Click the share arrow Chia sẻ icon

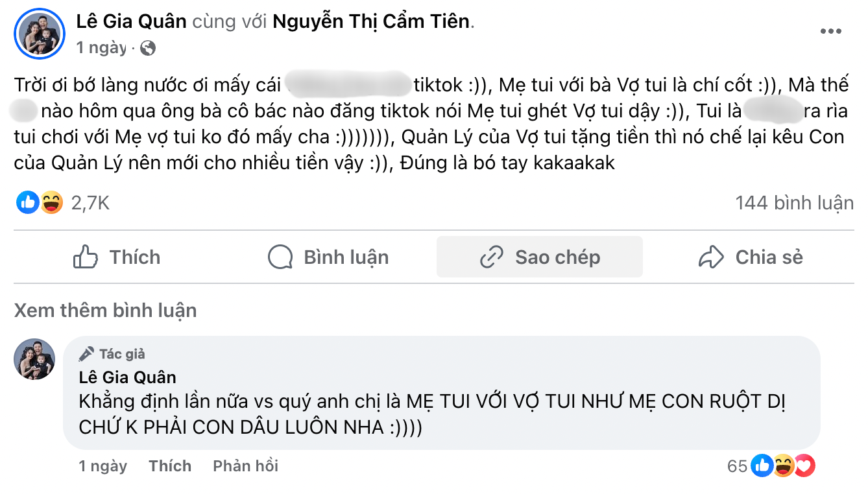(x=711, y=257)
